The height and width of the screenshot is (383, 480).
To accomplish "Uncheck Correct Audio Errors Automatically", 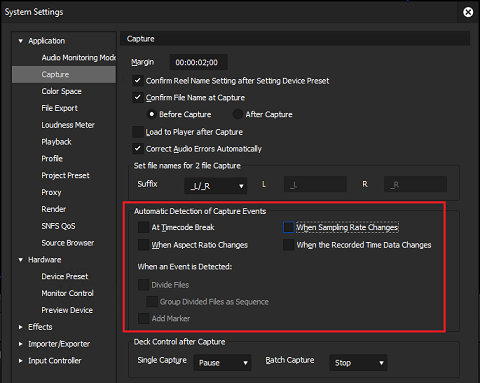I will [138, 148].
